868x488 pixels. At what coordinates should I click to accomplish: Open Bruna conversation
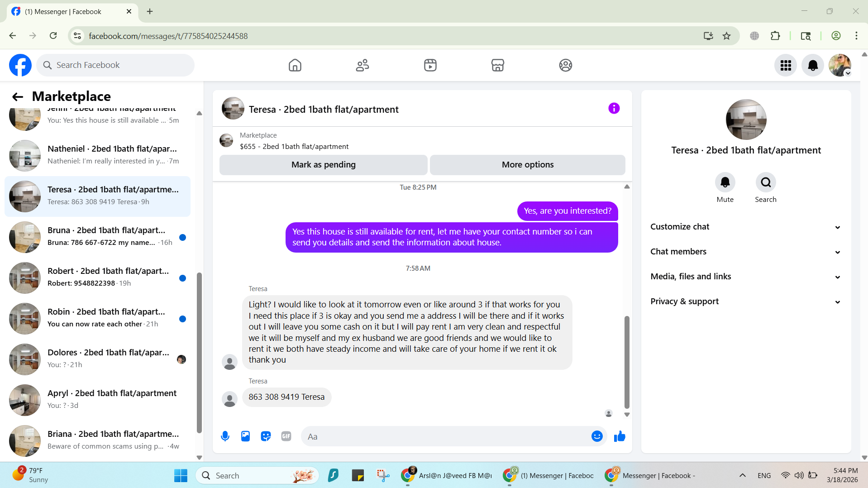pyautogui.click(x=97, y=237)
